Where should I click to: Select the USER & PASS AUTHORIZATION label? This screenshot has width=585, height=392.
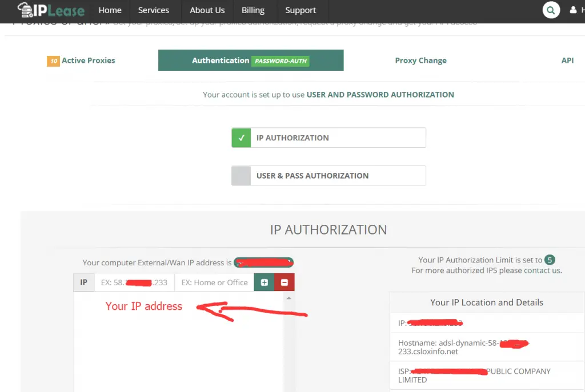[312, 176]
